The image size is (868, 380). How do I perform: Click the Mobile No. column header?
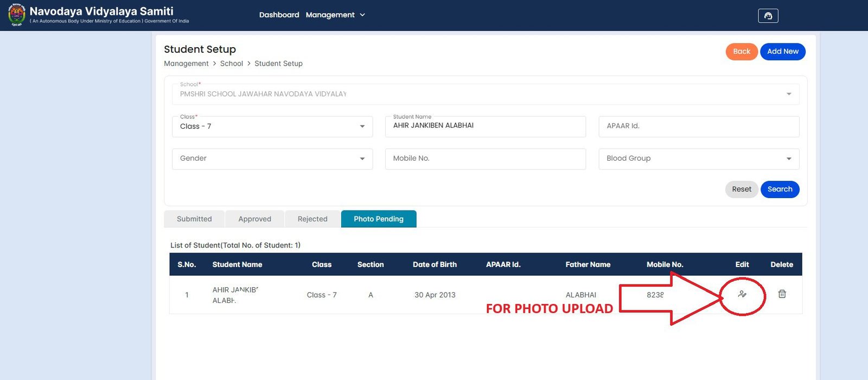point(665,265)
